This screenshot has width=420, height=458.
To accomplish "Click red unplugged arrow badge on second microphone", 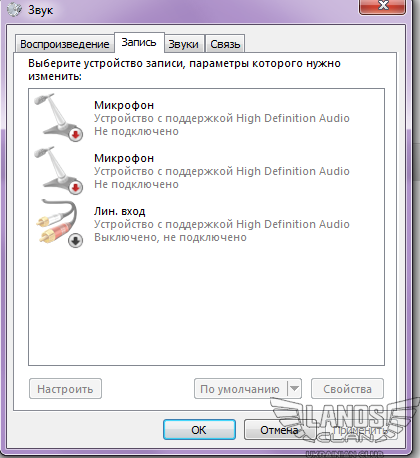I will 76,188.
